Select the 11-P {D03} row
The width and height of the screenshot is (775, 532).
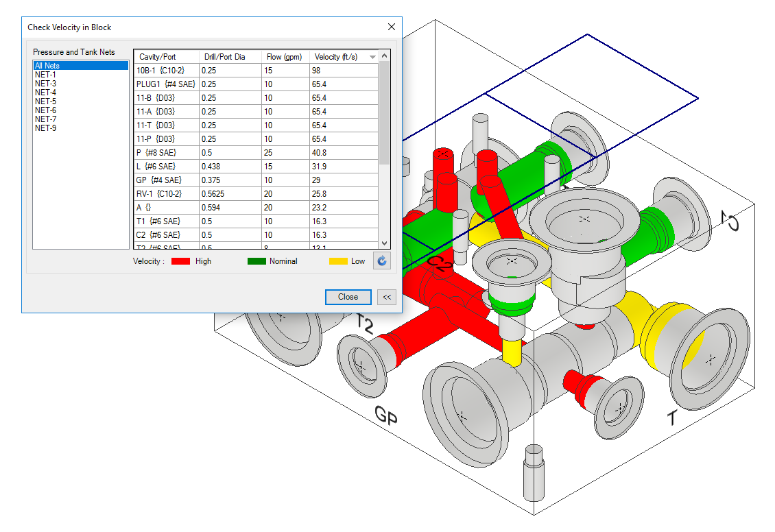point(257,139)
